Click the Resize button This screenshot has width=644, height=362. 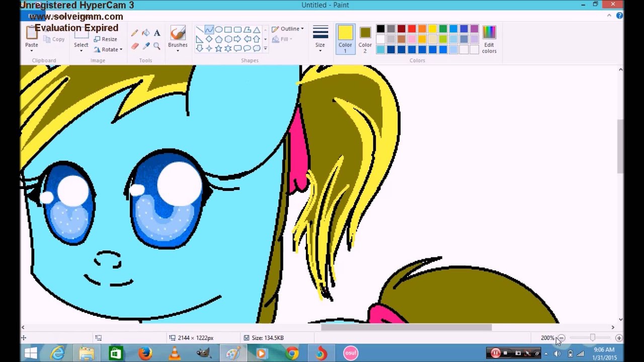[x=106, y=39]
